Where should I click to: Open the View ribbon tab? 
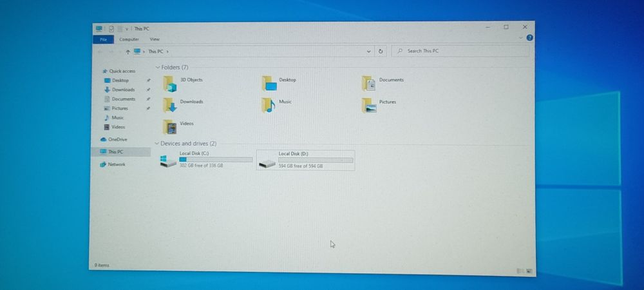pos(155,39)
